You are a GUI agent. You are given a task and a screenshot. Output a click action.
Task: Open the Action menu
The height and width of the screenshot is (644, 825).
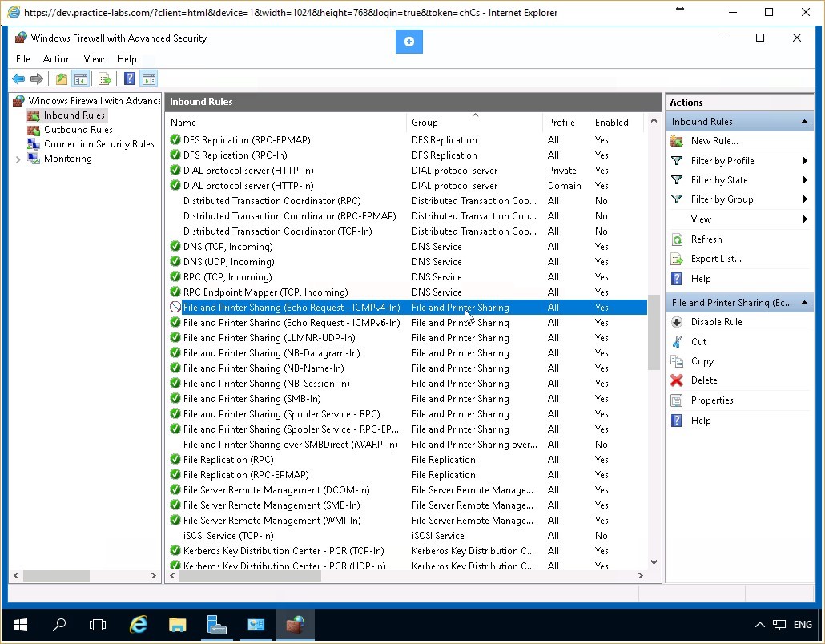point(57,58)
